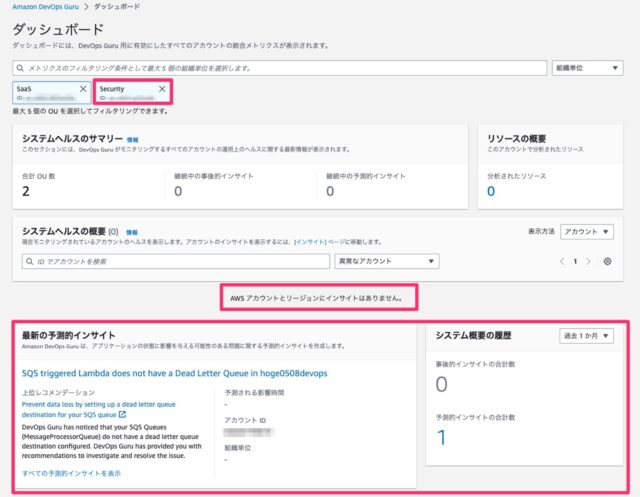Focus the metrics filter search field
The image size is (640, 497).
280,68
